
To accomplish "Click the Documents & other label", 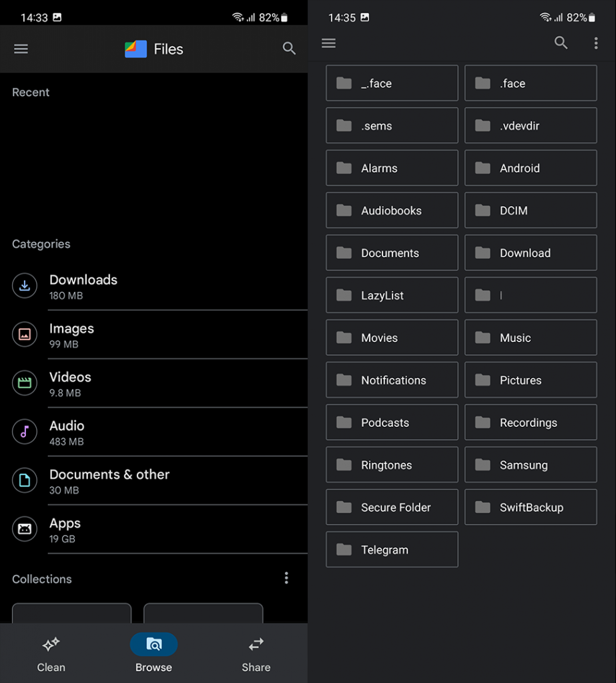I will coord(109,474).
